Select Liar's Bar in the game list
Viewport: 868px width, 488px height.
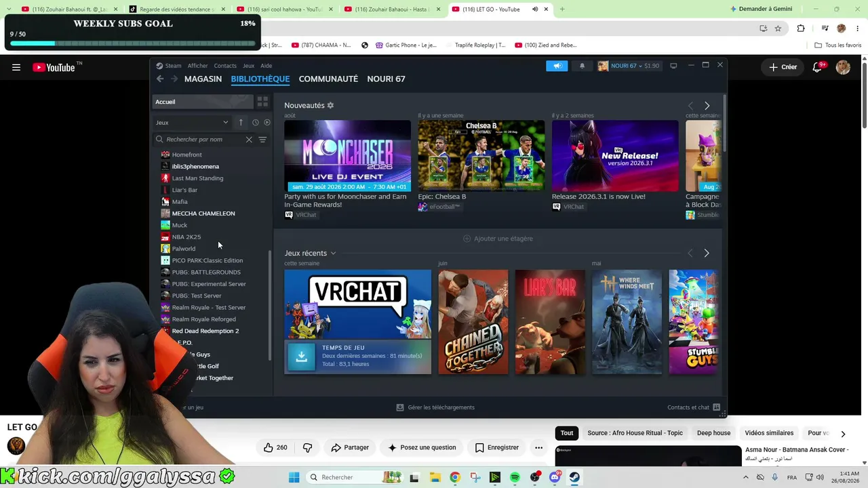pos(184,190)
